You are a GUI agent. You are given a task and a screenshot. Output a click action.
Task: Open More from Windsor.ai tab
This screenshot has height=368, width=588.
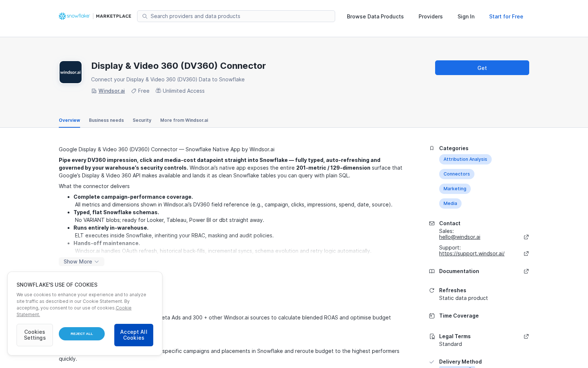point(184,120)
